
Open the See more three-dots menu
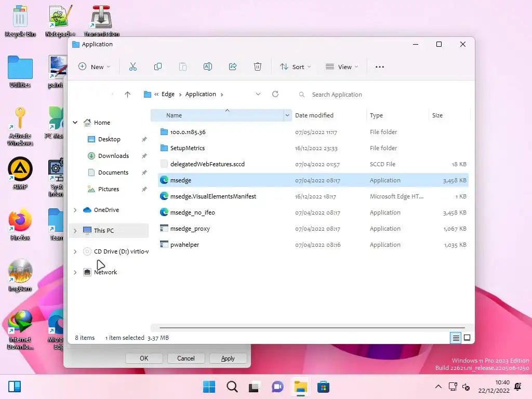(380, 67)
